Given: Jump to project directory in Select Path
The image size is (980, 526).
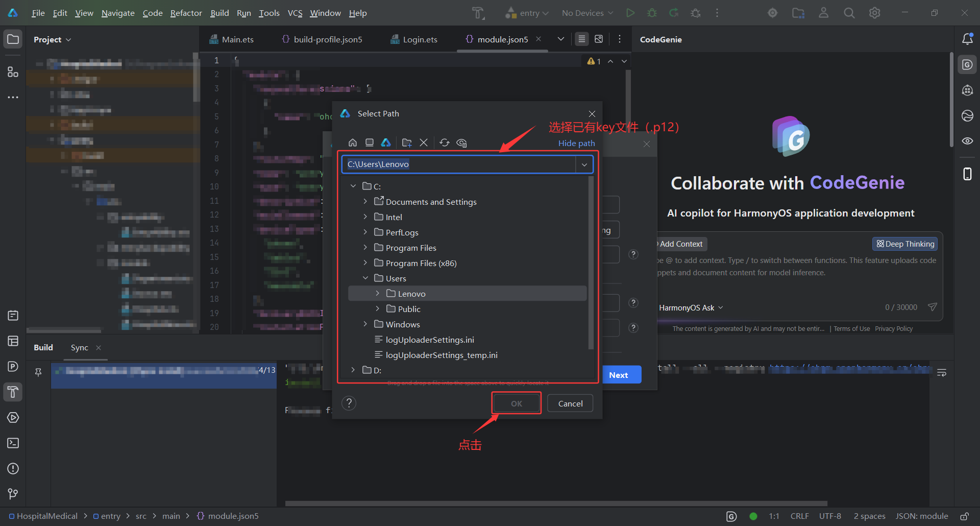Looking at the screenshot, I should click(386, 142).
